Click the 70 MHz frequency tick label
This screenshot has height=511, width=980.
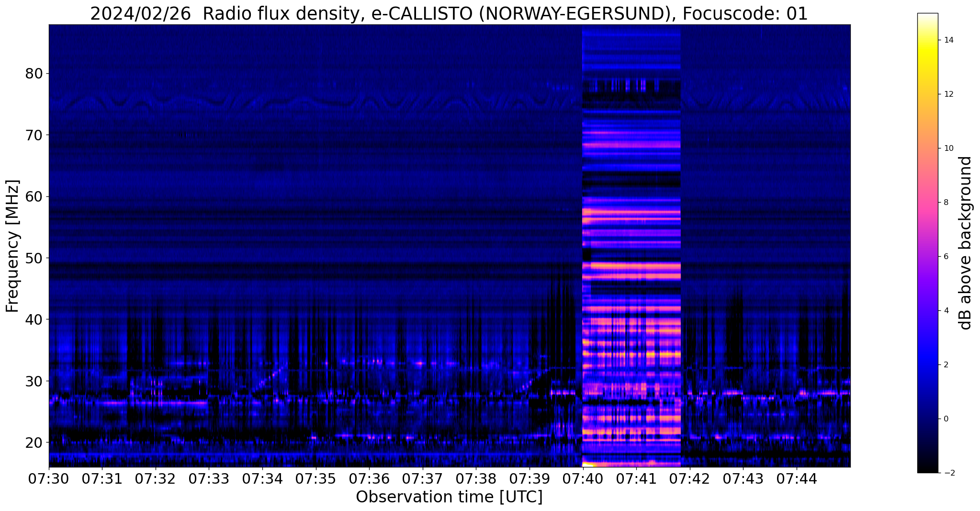[34, 135]
